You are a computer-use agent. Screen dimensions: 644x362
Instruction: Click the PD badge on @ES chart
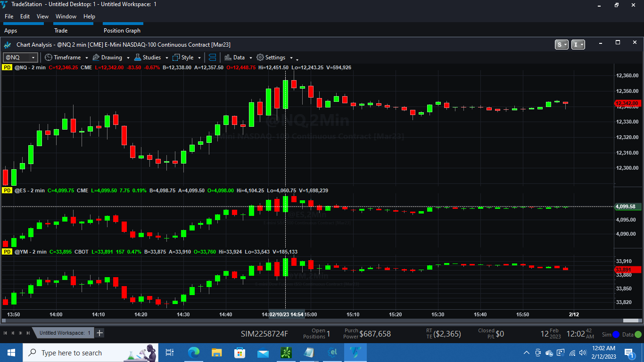tap(7, 190)
